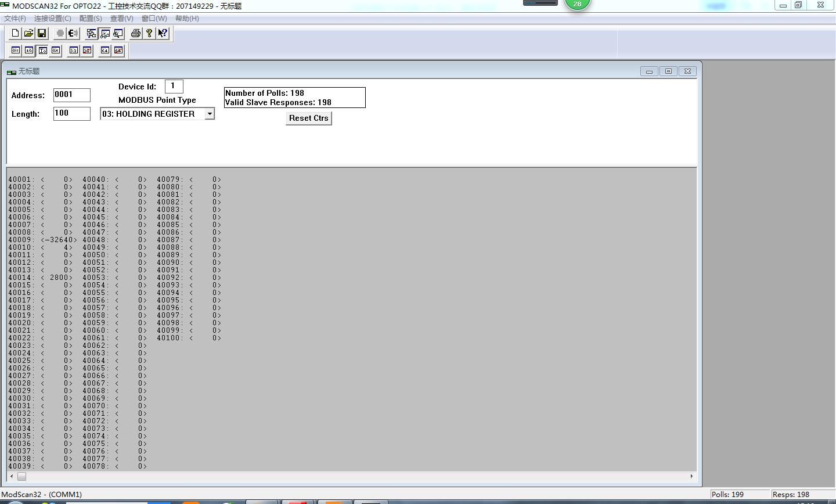Click the yellow question mark About icon
Viewport: 836px width, 504px height.
[149, 33]
